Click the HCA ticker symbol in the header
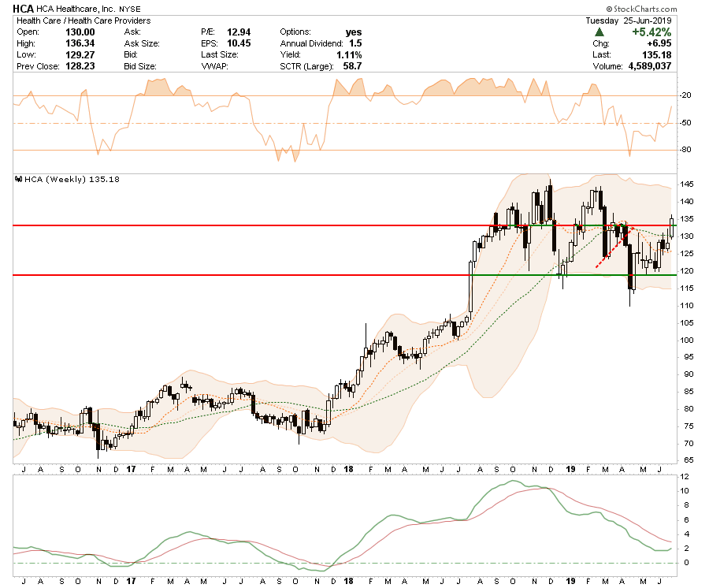Viewport: 709px width, 588px height. pos(23,8)
